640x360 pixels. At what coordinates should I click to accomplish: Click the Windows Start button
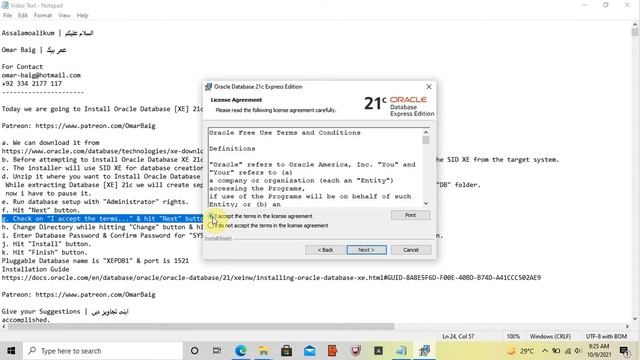[x=11, y=351]
